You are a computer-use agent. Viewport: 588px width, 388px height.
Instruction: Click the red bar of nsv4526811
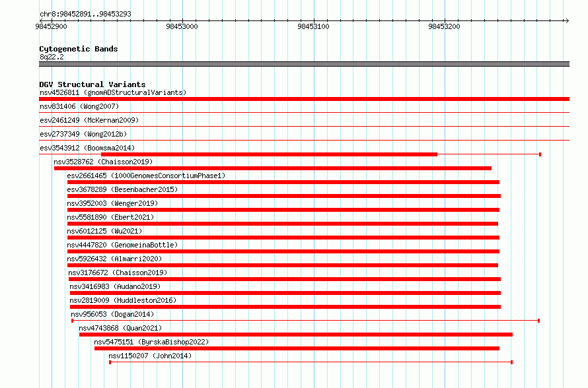tap(304, 99)
